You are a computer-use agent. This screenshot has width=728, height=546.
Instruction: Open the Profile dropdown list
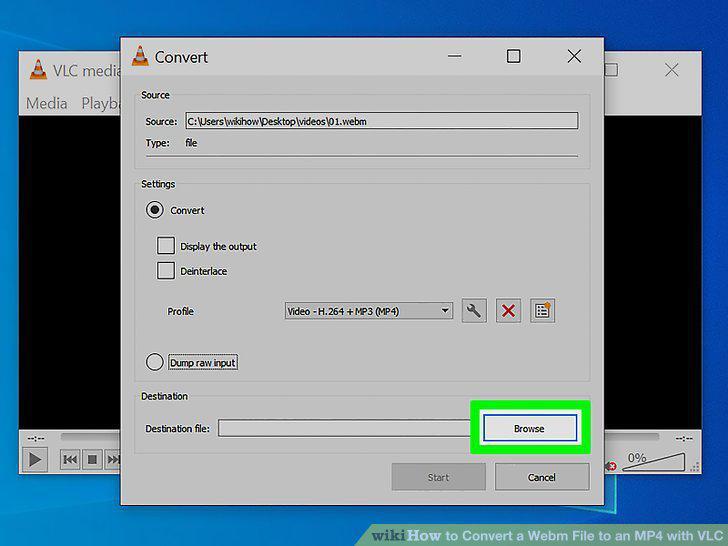[369, 311]
